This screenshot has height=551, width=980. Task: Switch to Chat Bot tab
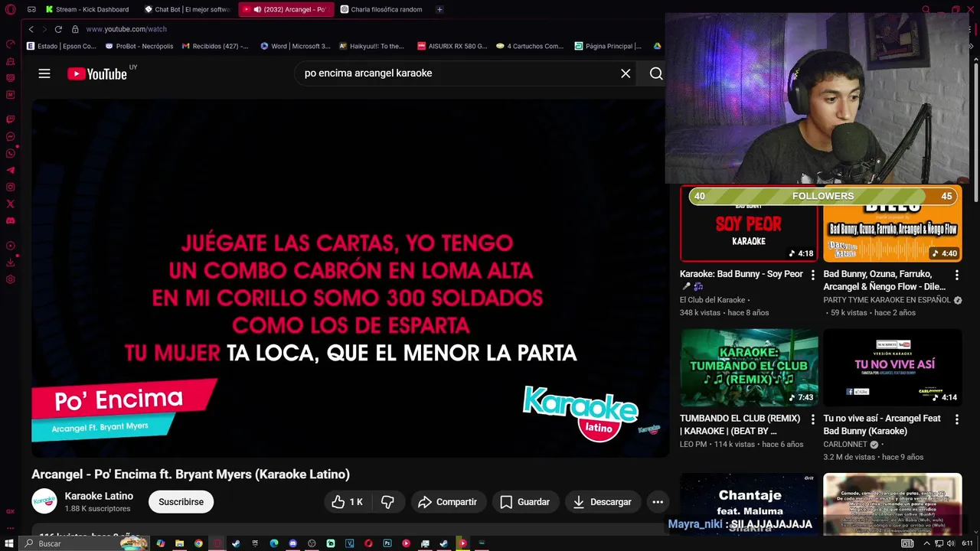click(x=188, y=10)
